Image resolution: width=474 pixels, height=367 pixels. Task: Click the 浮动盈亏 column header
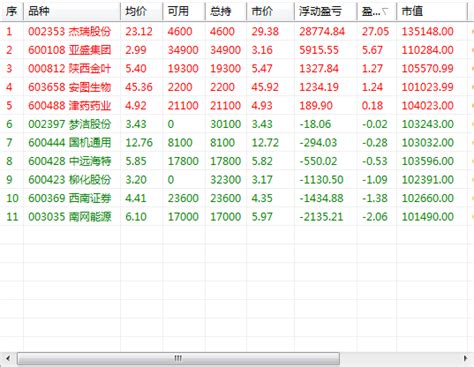click(x=326, y=12)
